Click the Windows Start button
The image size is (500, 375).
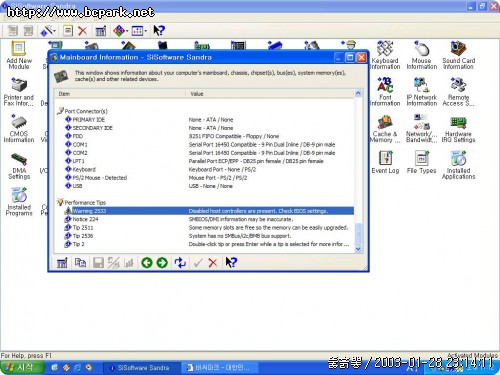click(x=22, y=368)
